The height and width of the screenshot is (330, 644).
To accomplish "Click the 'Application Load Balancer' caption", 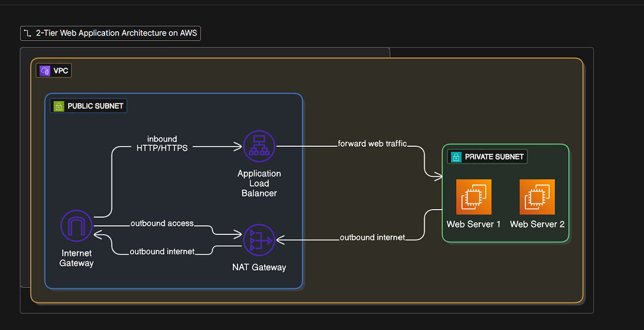I will 259,183.
